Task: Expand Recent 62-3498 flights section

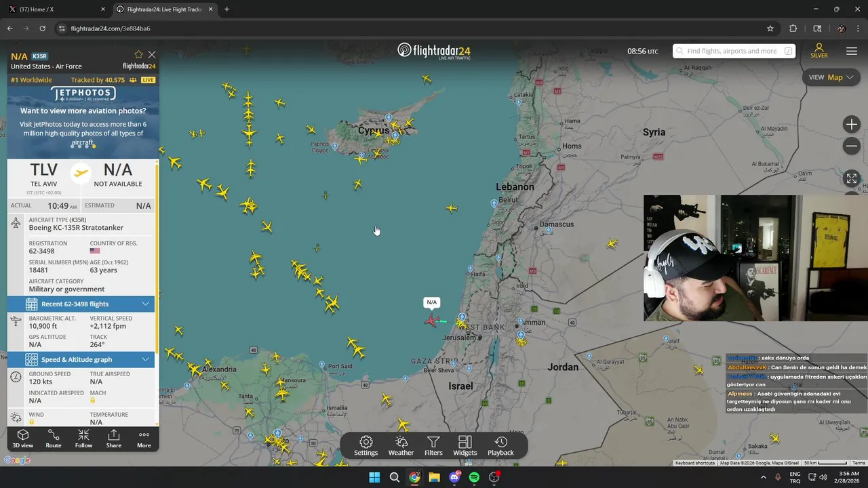Action: [x=81, y=304]
